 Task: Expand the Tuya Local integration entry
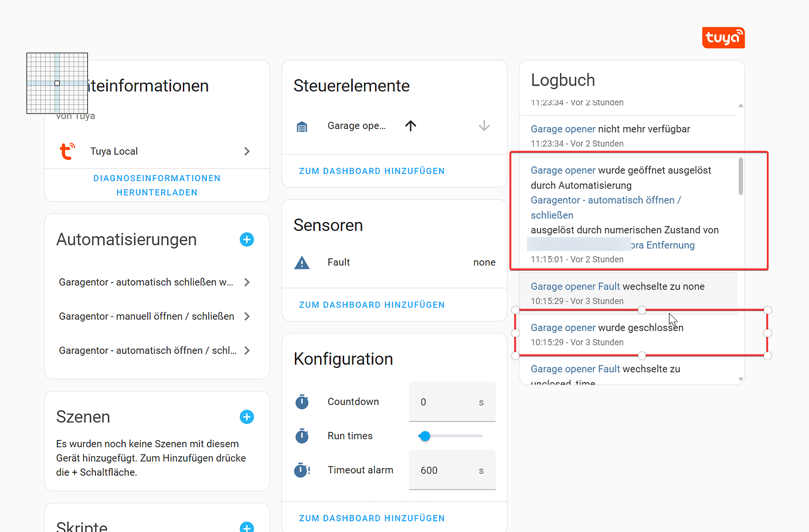247,151
